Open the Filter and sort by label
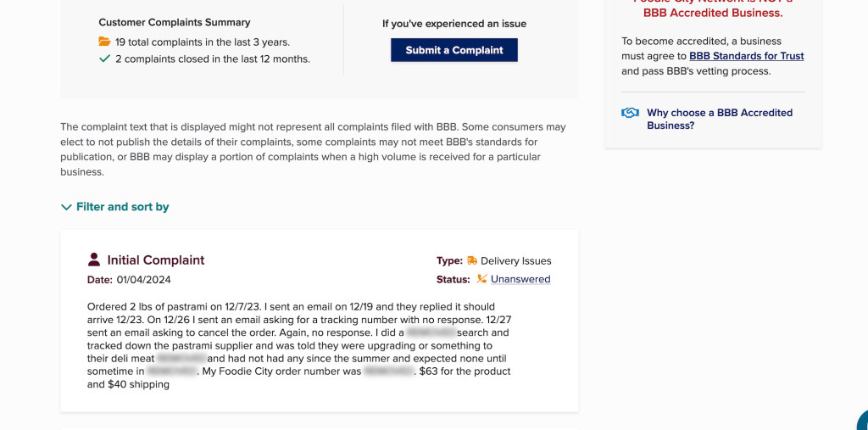Image resolution: width=868 pixels, height=430 pixels. 122,207
